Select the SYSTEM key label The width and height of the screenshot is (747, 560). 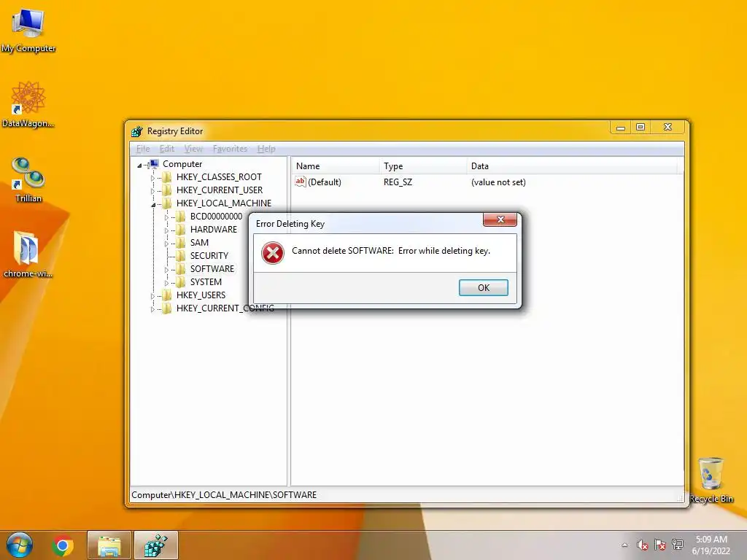pos(206,282)
